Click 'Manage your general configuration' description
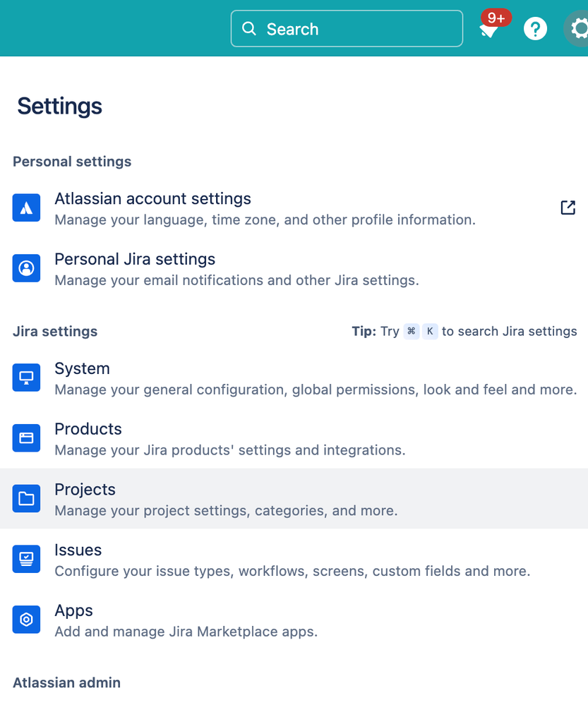This screenshot has width=588, height=705. [x=316, y=390]
